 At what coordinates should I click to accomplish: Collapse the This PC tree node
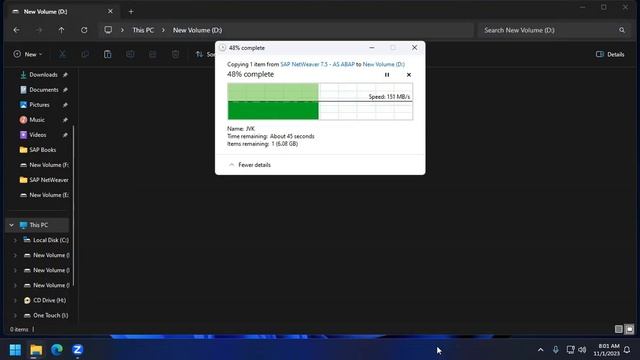click(11, 225)
